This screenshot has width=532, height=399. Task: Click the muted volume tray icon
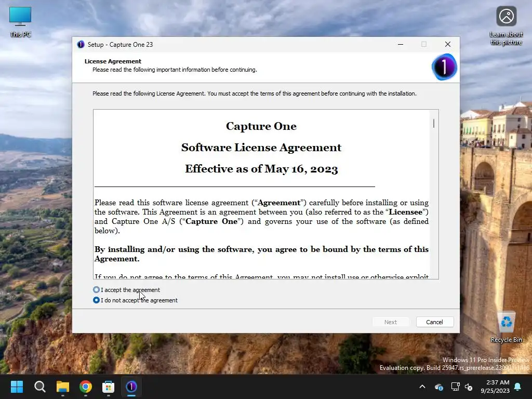tap(469, 387)
